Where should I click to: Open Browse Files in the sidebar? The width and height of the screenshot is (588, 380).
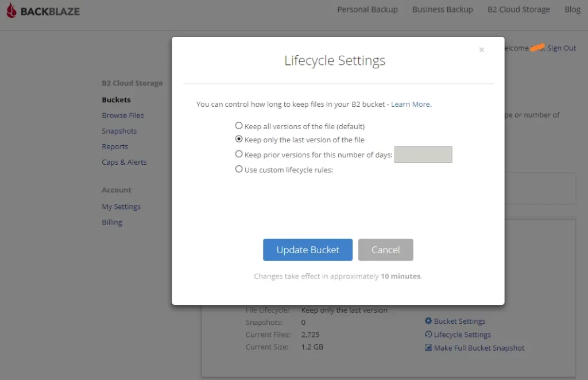pyautogui.click(x=123, y=115)
